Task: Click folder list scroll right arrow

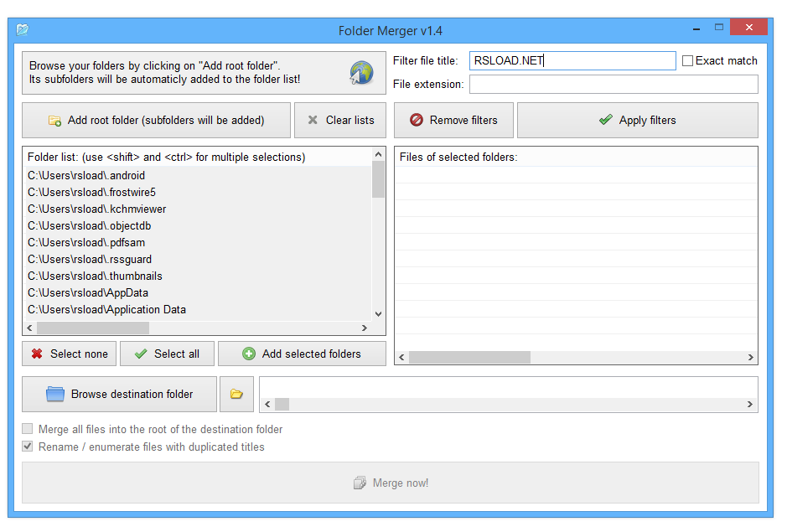Action: [x=365, y=328]
